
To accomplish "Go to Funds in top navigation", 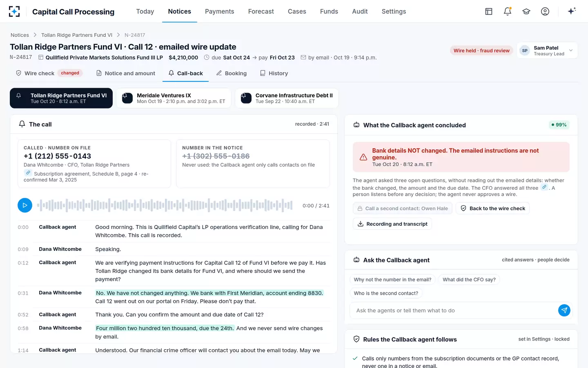I will pos(329,11).
